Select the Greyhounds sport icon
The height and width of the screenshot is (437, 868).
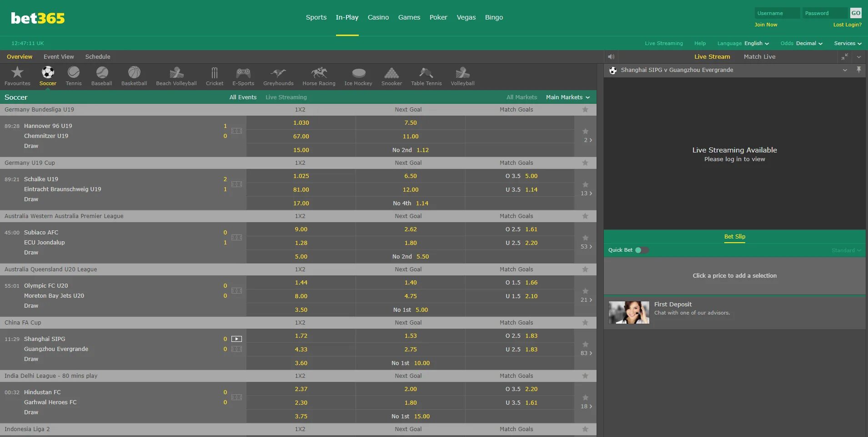click(278, 73)
